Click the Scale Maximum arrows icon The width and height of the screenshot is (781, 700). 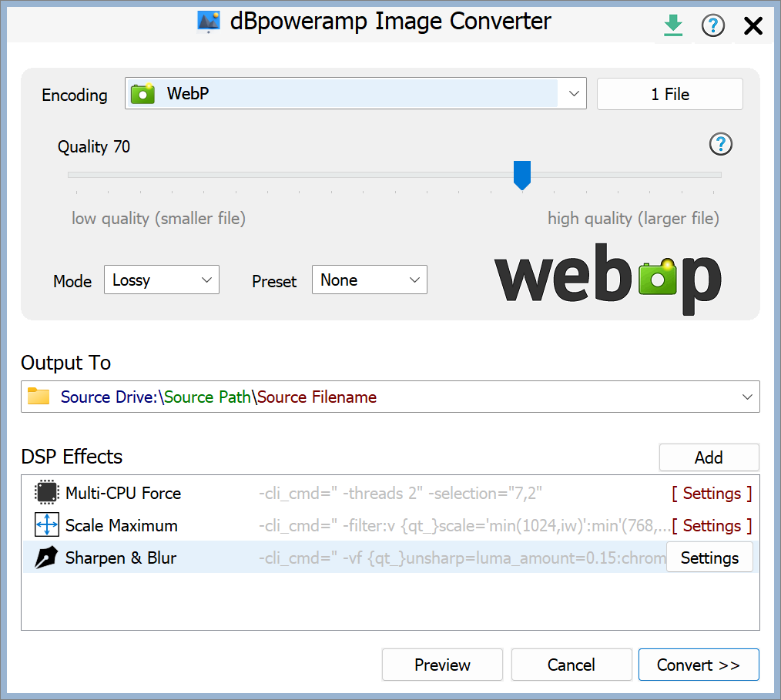pos(47,525)
